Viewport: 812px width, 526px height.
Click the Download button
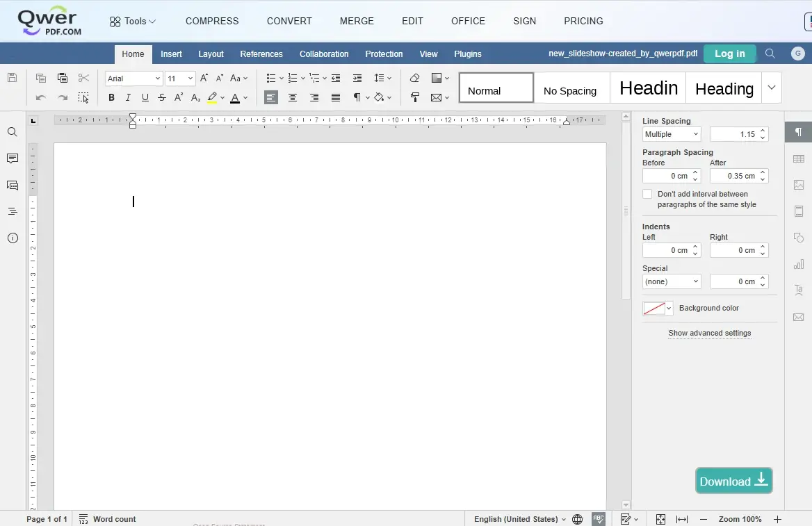point(734,481)
